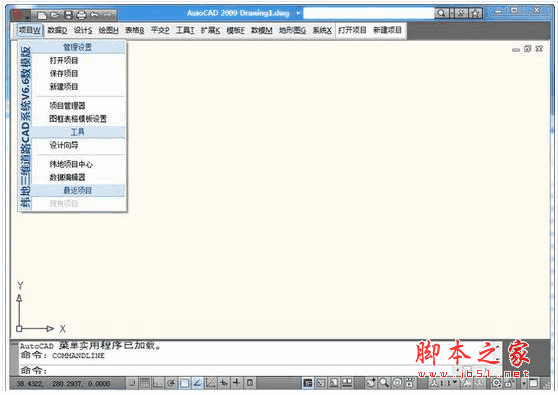The image size is (558, 395).
Task: Toggle Lineweight display in status bar
Action: click(x=237, y=383)
